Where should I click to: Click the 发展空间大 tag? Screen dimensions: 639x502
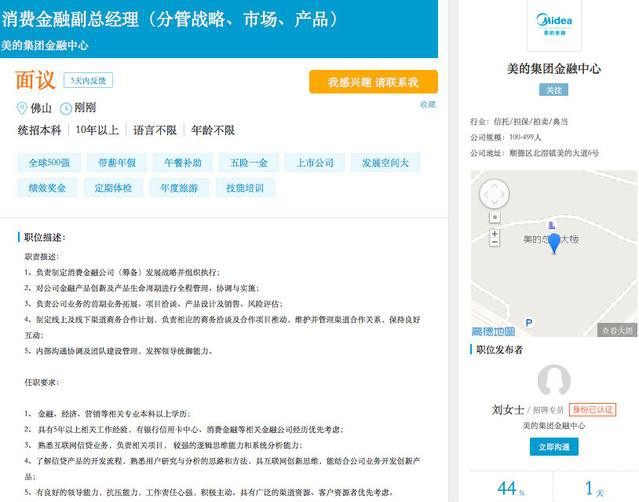click(385, 163)
